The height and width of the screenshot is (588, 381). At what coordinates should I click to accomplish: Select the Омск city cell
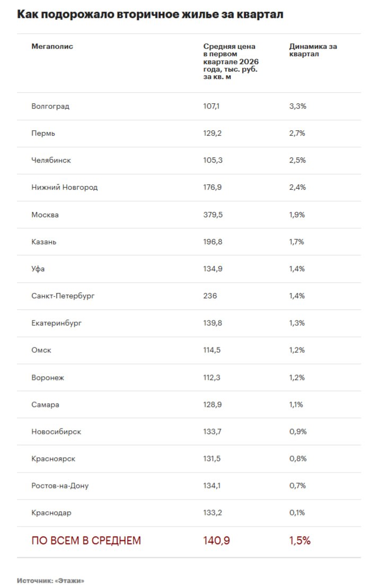pos(41,351)
